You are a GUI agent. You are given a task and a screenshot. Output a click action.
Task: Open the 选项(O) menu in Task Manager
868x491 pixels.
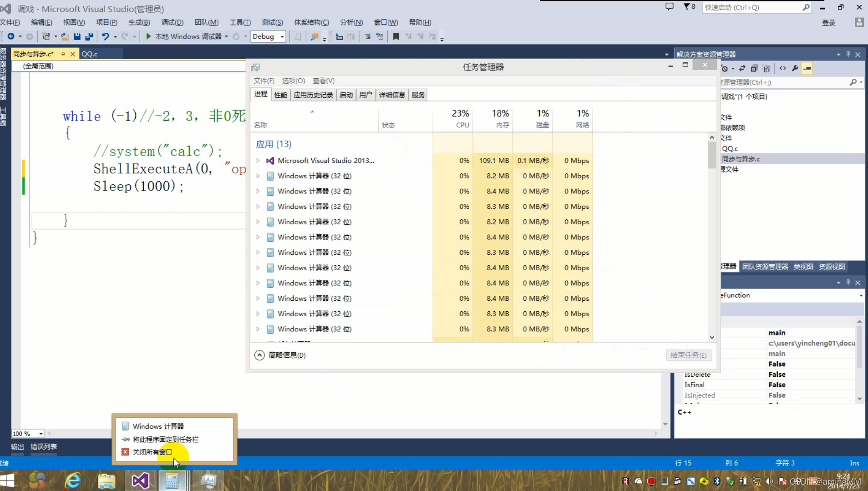[x=293, y=81]
